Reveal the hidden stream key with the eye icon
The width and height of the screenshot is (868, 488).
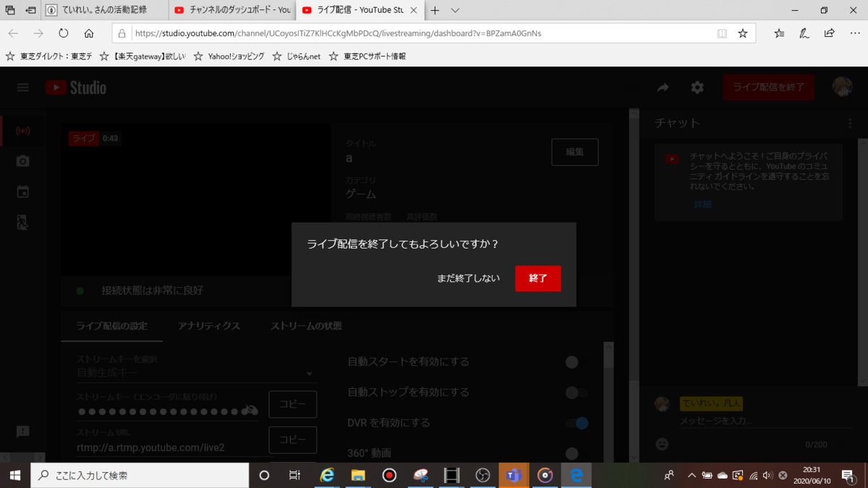pyautogui.click(x=249, y=410)
